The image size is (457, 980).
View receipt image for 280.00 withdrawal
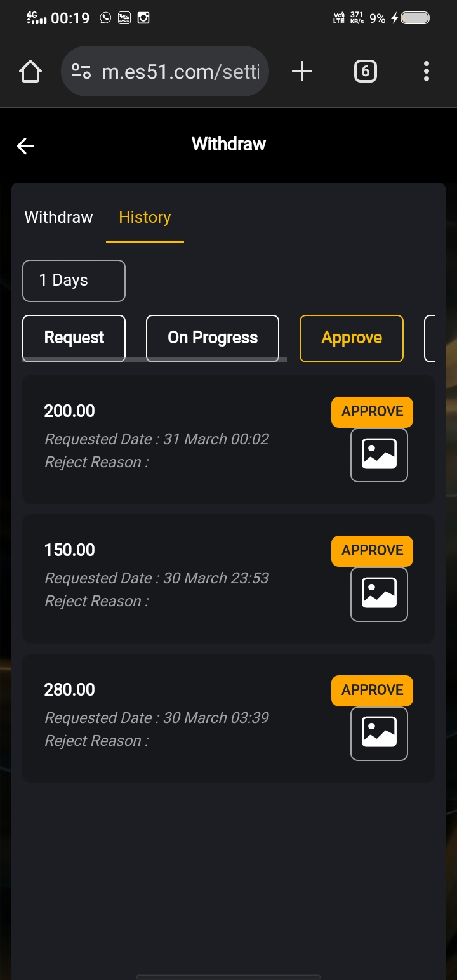(379, 733)
